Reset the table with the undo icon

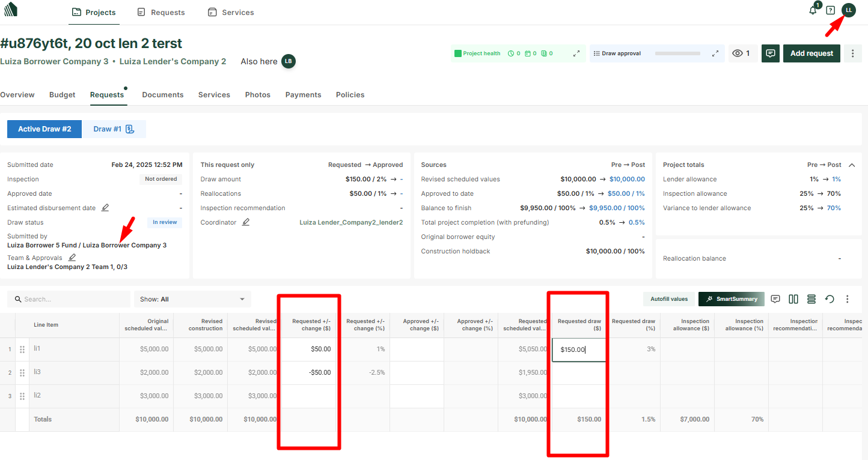pos(830,299)
